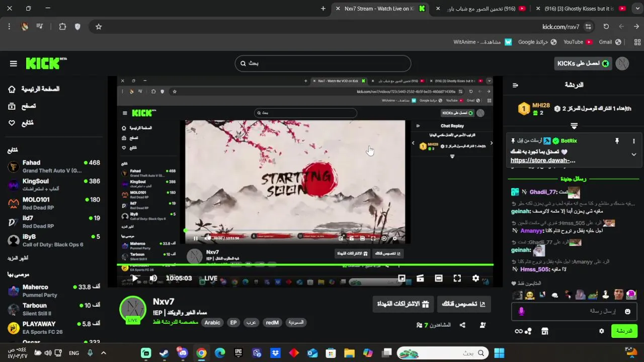
Task: Go to الصفحة الرئيسية home page
Action: pyautogui.click(x=34, y=89)
